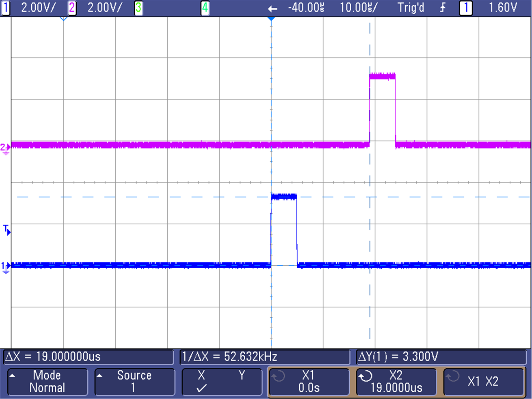Click the channel 1 indicator badge
532x399 pixels.
coord(6,8)
